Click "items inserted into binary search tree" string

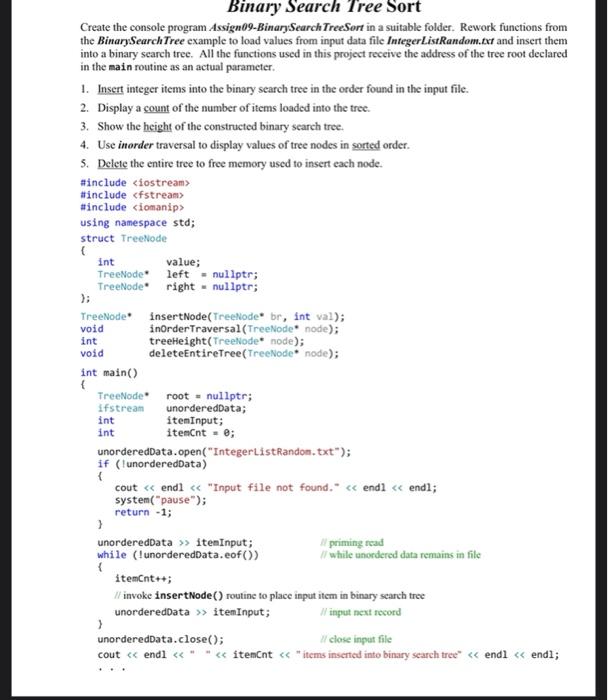tap(379, 655)
